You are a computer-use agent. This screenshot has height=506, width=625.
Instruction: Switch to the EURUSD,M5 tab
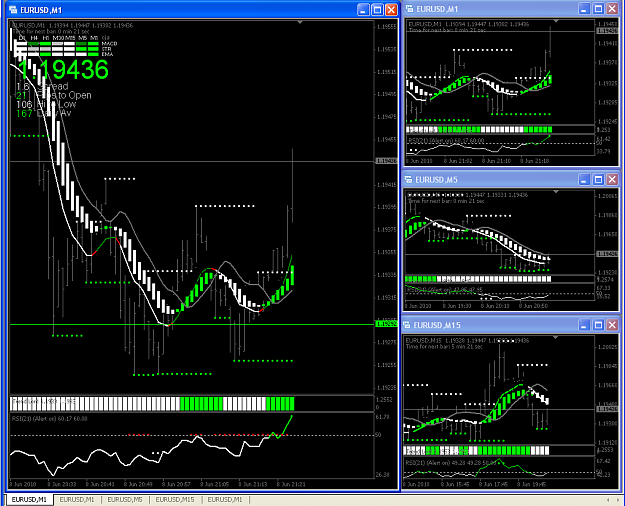125,500
